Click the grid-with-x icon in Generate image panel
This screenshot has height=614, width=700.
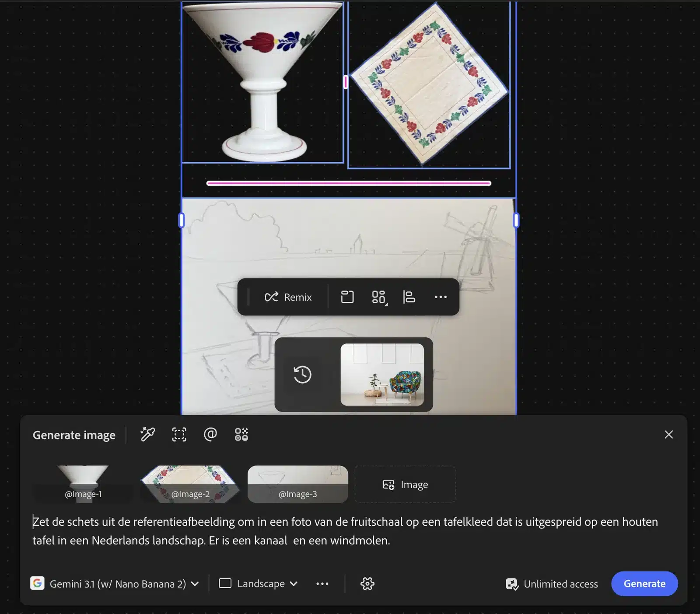click(241, 434)
